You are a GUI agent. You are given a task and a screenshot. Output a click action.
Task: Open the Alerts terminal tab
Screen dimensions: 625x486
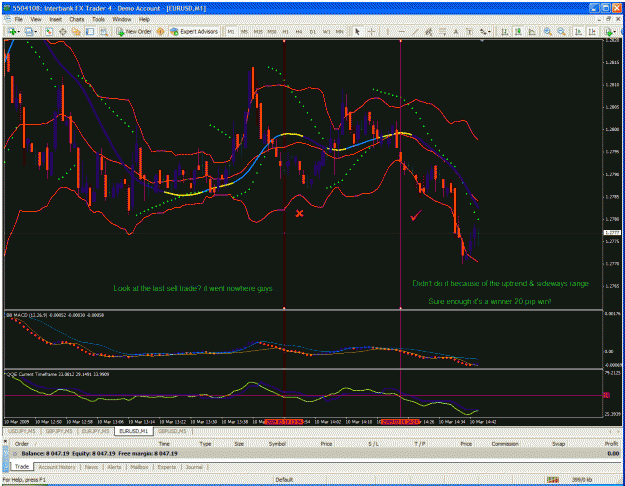click(x=114, y=467)
